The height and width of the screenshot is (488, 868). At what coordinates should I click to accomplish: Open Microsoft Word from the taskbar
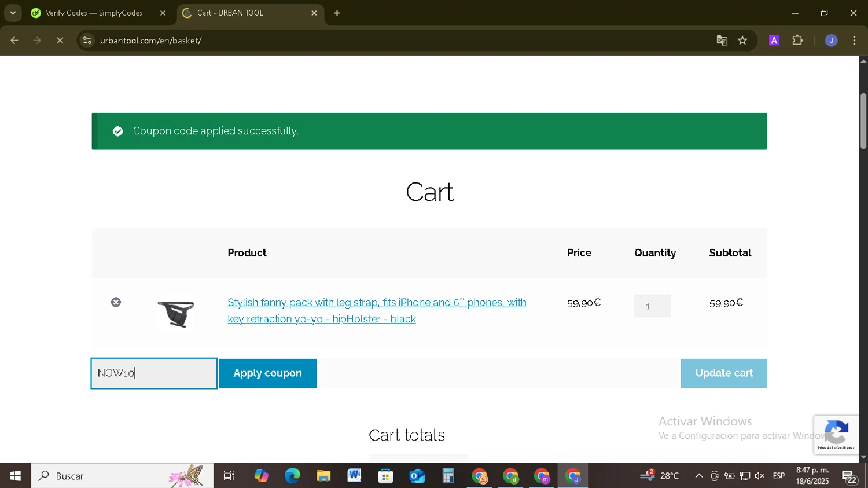pos(354,476)
